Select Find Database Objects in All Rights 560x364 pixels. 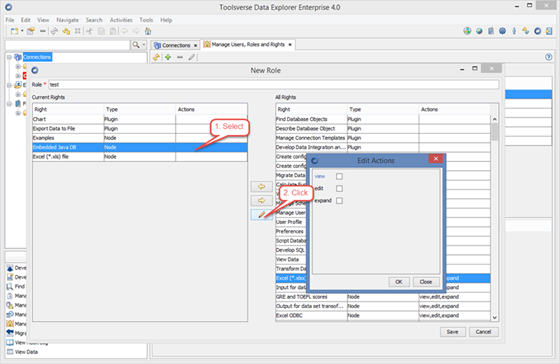point(383,119)
